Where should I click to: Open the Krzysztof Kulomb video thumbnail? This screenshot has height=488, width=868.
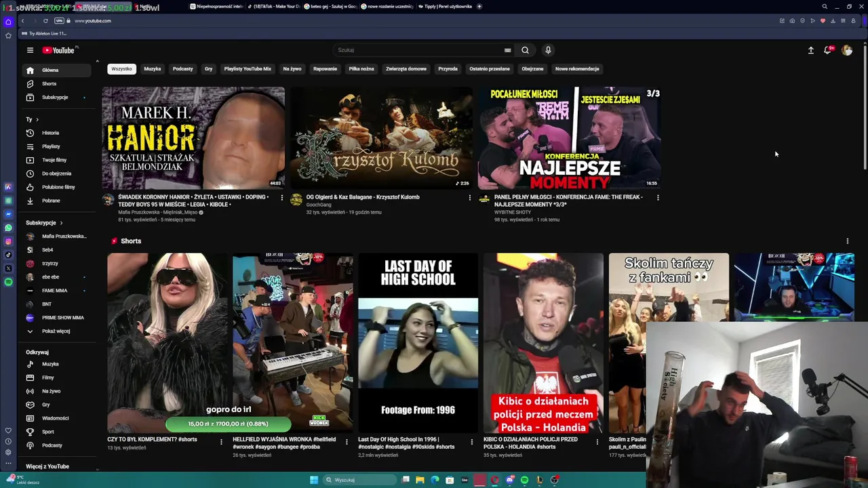point(381,138)
